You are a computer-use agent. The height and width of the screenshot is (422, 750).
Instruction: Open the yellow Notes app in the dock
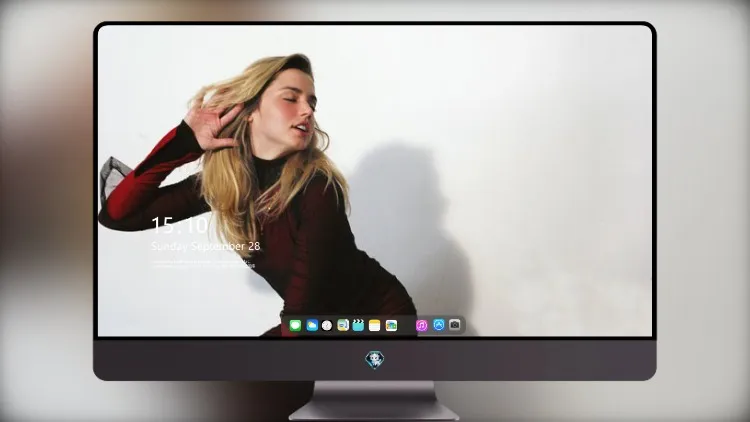[375, 326]
